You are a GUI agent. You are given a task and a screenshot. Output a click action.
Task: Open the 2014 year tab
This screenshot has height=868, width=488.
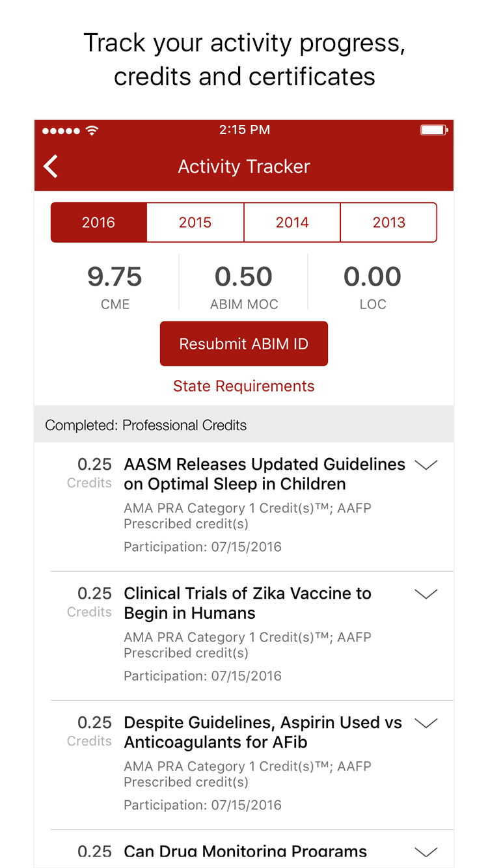pos(292,223)
